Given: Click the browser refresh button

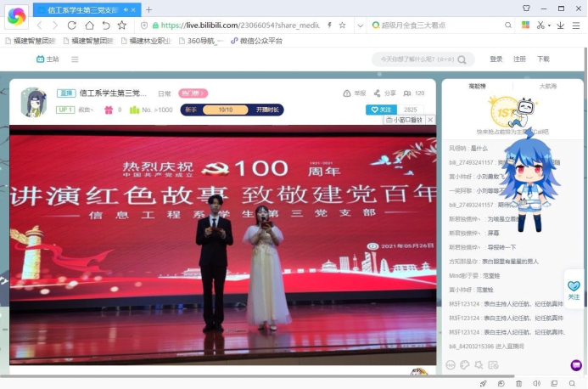Looking at the screenshot, I should click(74, 25).
